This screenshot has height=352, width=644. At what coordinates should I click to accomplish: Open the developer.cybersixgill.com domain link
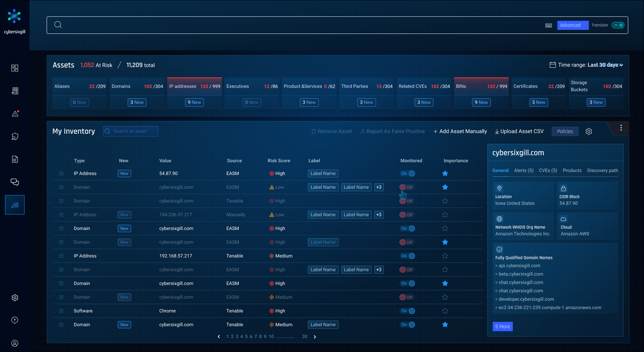coord(526,299)
